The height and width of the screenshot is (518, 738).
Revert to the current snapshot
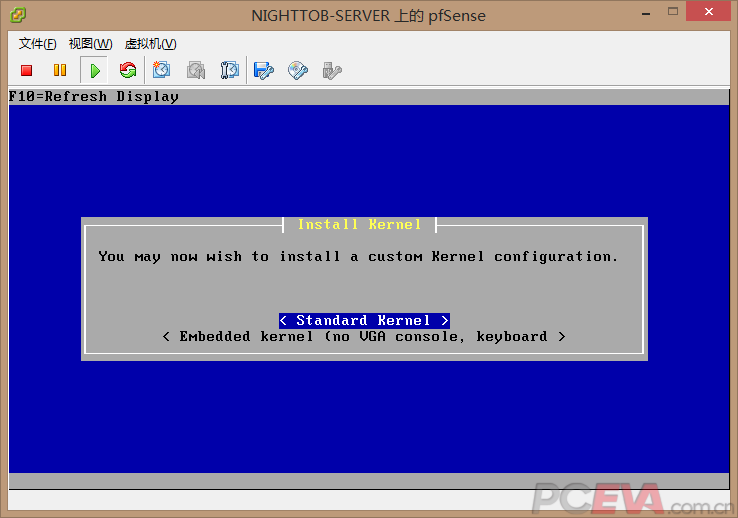click(x=196, y=70)
